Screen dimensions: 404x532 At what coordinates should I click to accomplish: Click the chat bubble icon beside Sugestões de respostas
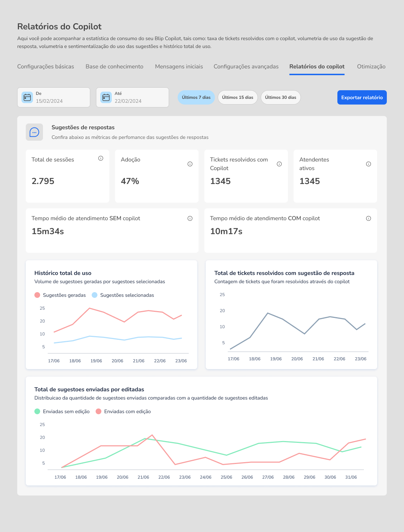coord(34,132)
